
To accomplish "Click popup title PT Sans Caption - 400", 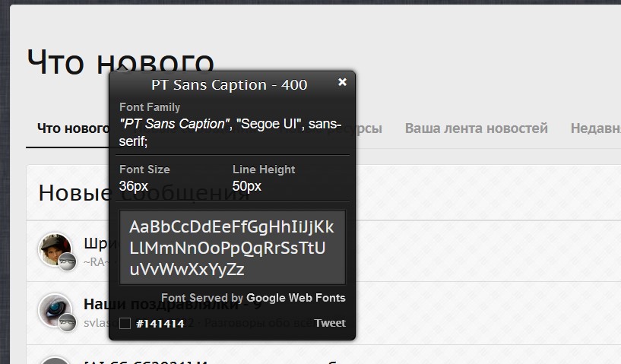I will pos(230,85).
